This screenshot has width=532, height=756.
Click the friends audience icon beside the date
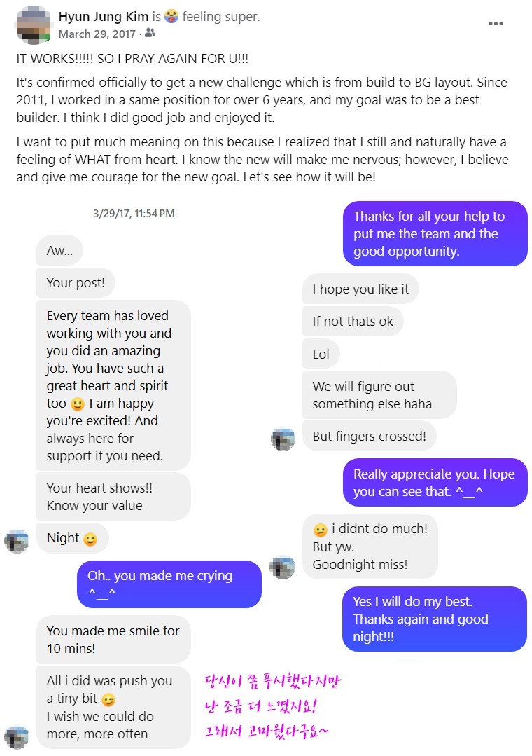[150, 33]
